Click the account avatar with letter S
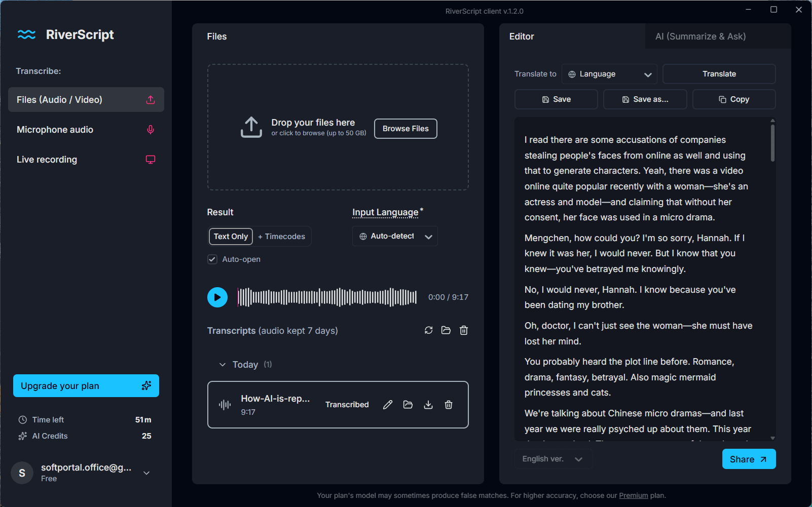This screenshot has width=812, height=507. [22, 473]
